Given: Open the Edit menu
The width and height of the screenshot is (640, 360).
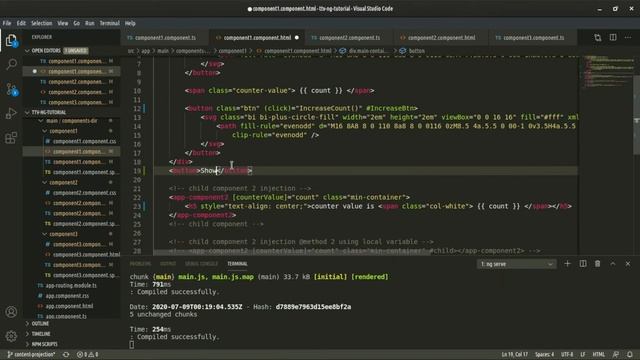Looking at the screenshot, I should (x=21, y=23).
